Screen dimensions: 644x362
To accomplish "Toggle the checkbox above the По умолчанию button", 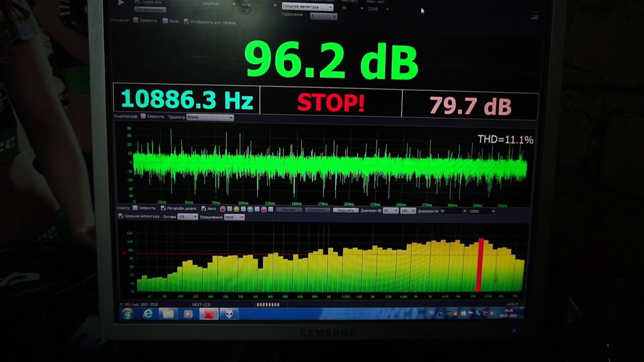I will pyautogui.click(x=137, y=2).
